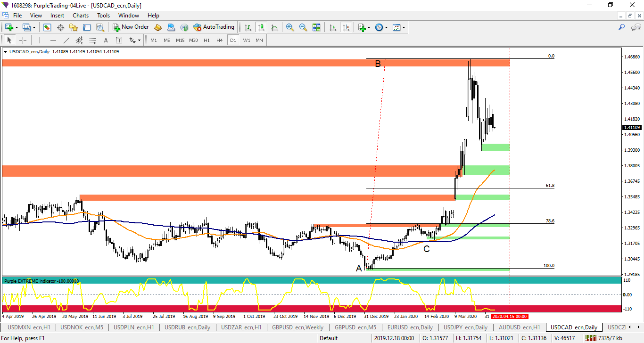Image resolution: width=644 pixels, height=343 pixels.
Task: Open the Profiles icon
Action: 26,27
